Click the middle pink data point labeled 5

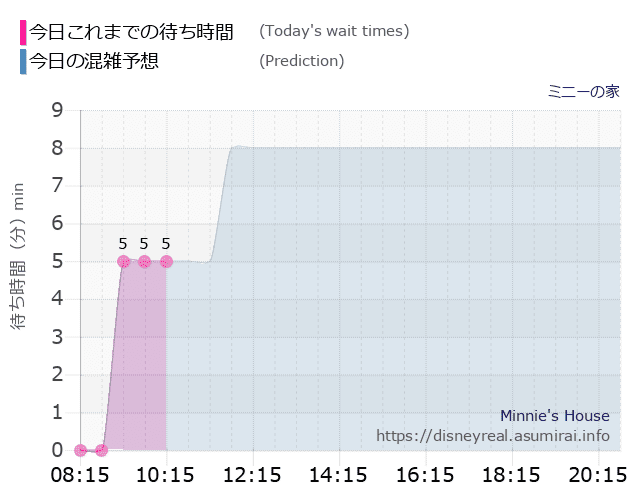click(x=144, y=262)
